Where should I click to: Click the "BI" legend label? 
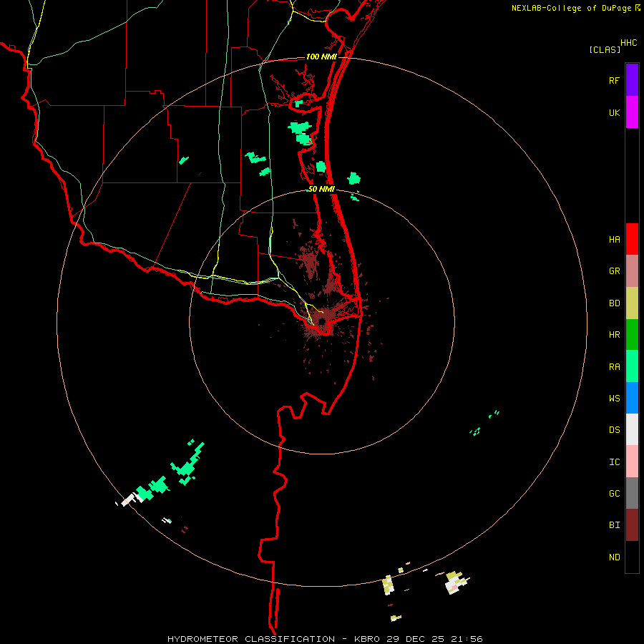click(614, 525)
